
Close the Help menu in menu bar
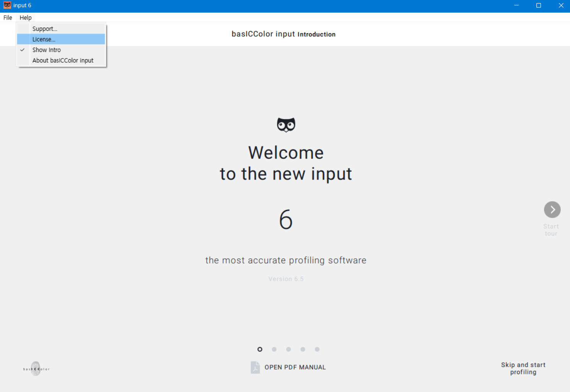pos(26,18)
